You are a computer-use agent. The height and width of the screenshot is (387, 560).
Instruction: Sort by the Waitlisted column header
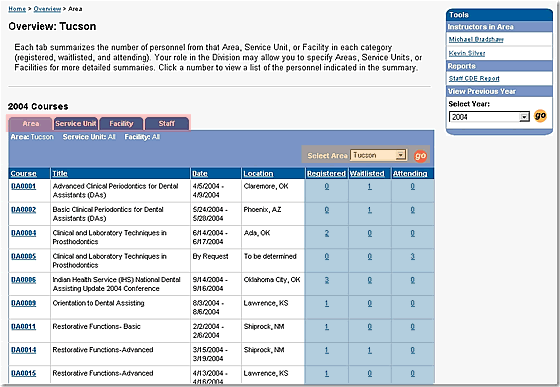pyautogui.click(x=367, y=174)
